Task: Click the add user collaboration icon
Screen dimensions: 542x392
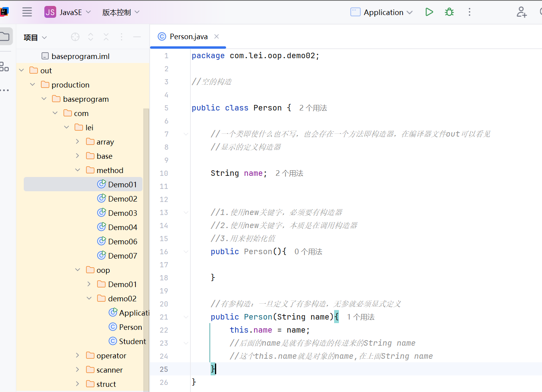Action: point(521,12)
